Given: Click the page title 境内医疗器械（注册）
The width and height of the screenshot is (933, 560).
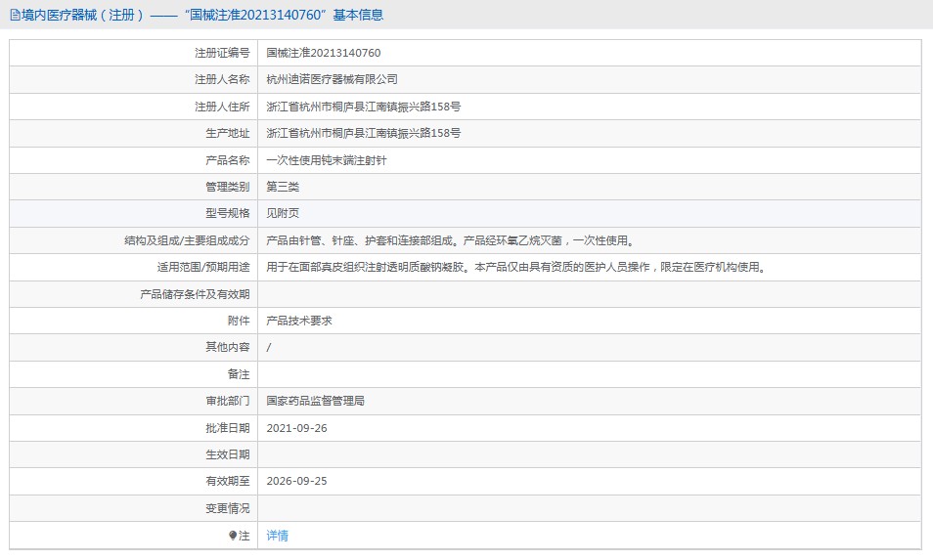Looking at the screenshot, I should tap(83, 15).
